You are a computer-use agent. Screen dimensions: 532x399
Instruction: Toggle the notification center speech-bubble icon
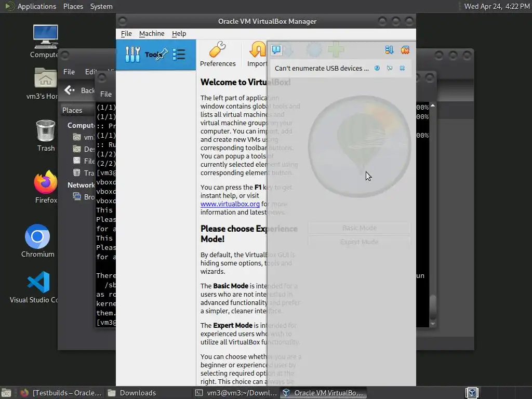click(276, 50)
